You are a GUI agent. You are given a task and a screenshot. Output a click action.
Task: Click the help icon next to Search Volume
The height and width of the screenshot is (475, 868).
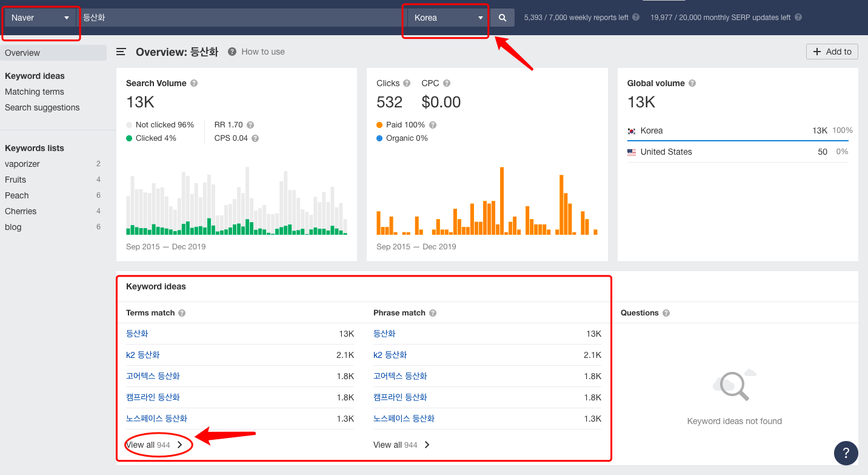(194, 84)
